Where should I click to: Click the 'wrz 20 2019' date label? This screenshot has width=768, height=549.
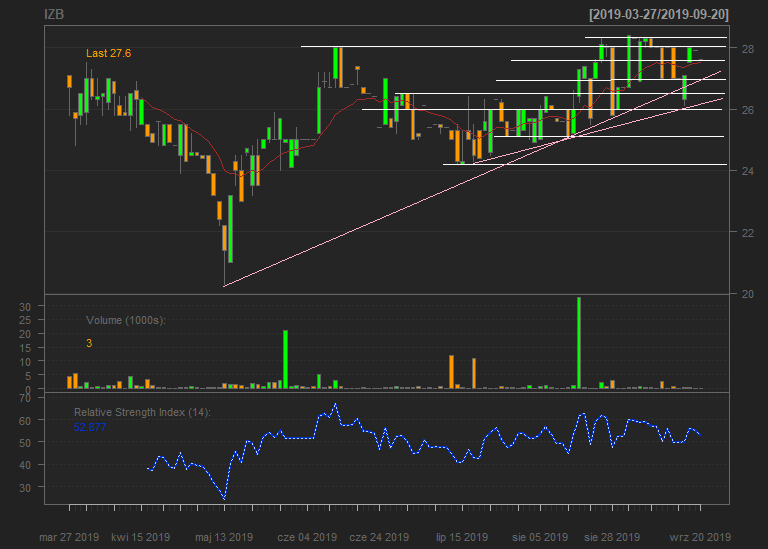click(x=700, y=537)
